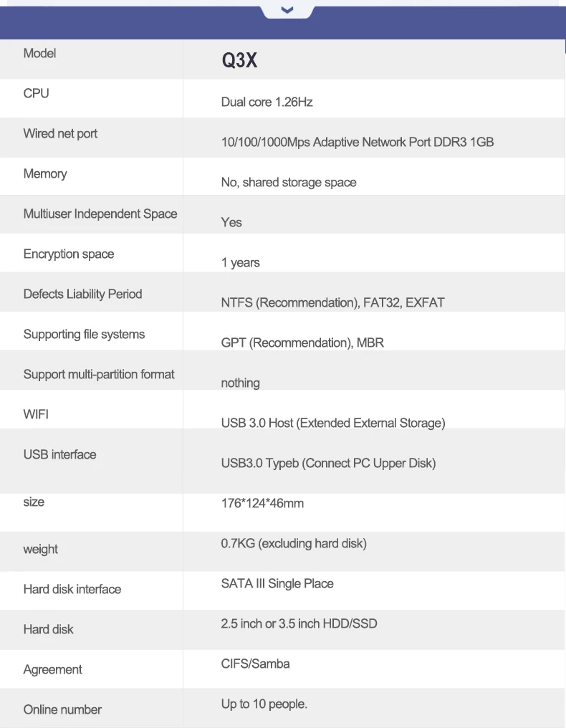The width and height of the screenshot is (566, 728).
Task: Select the Support multi-partition format label
Action: 99,375
